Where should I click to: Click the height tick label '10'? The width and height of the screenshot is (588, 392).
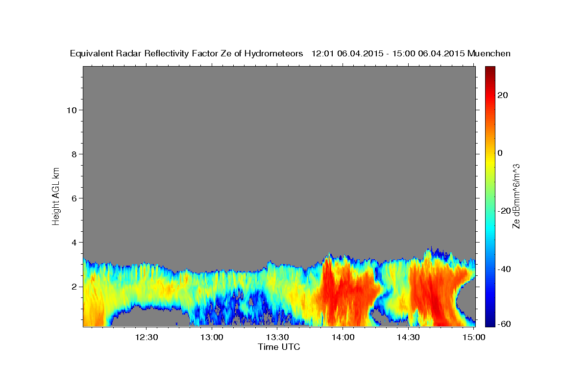click(x=72, y=110)
